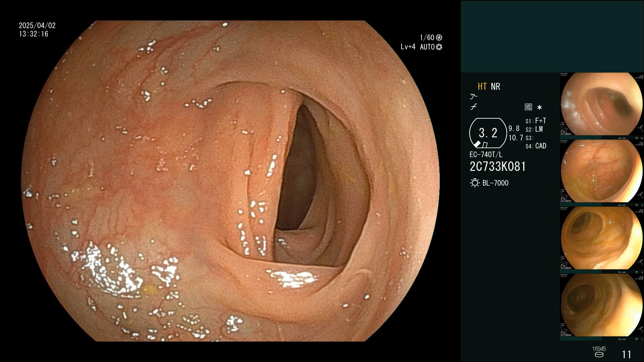Click the 16945 remaining storage count
The image size is (644, 362).
pos(599,349)
